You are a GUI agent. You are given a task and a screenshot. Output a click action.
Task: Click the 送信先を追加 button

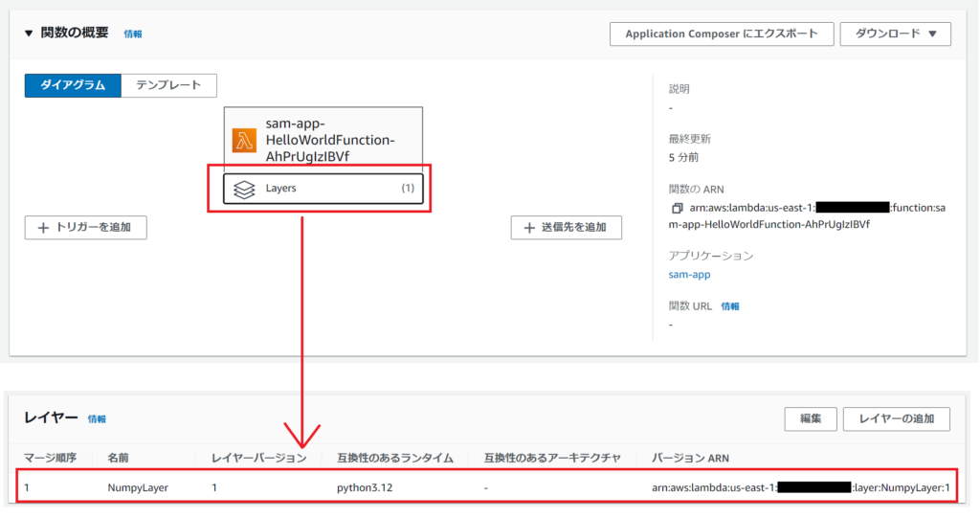tap(567, 228)
